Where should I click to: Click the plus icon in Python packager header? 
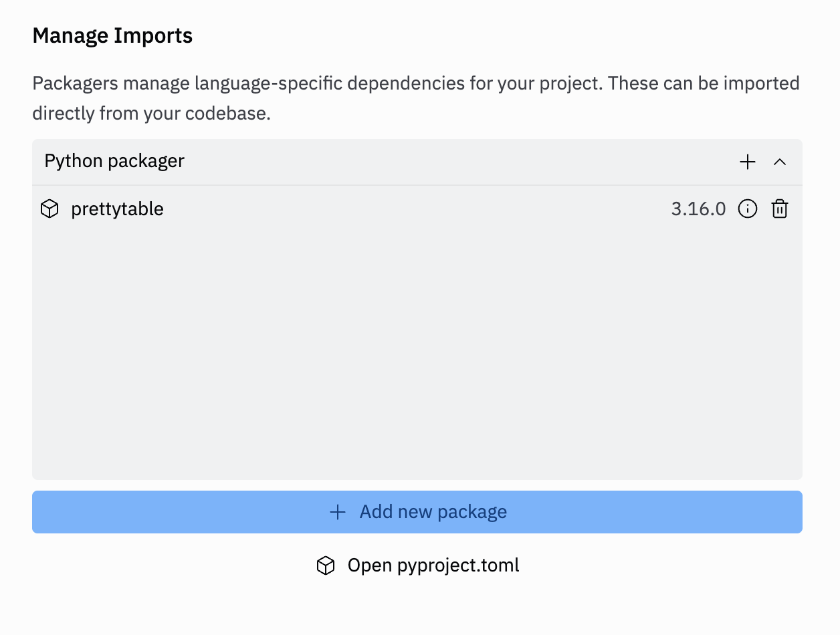(x=747, y=162)
